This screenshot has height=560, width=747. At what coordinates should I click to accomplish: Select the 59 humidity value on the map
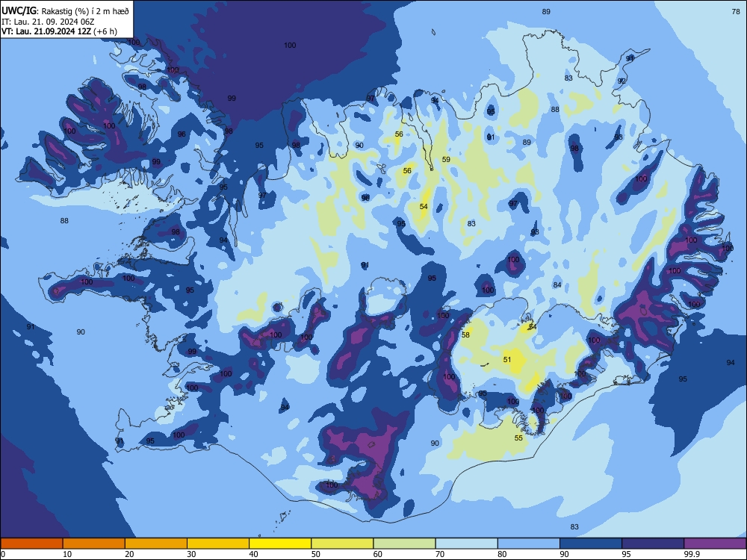(x=446, y=160)
